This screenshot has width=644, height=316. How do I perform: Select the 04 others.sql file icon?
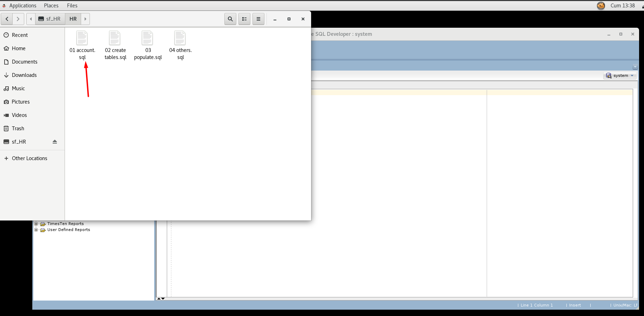tap(180, 38)
